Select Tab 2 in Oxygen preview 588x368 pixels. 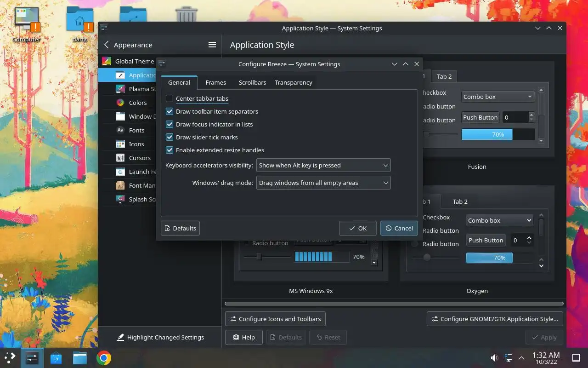(x=460, y=201)
